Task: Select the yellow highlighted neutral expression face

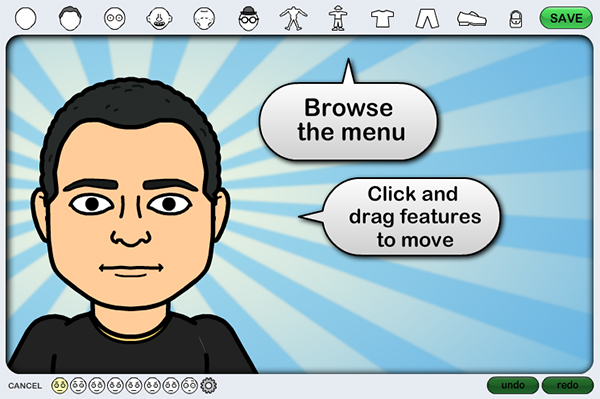Action: [x=60, y=386]
